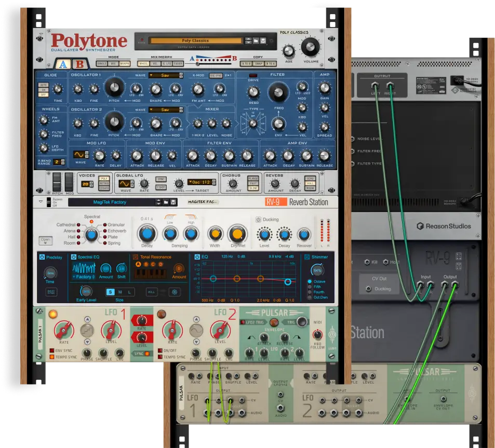This screenshot has width=495, height=448.
Task: Click the Low damping curve icon
Action: (x=170, y=217)
